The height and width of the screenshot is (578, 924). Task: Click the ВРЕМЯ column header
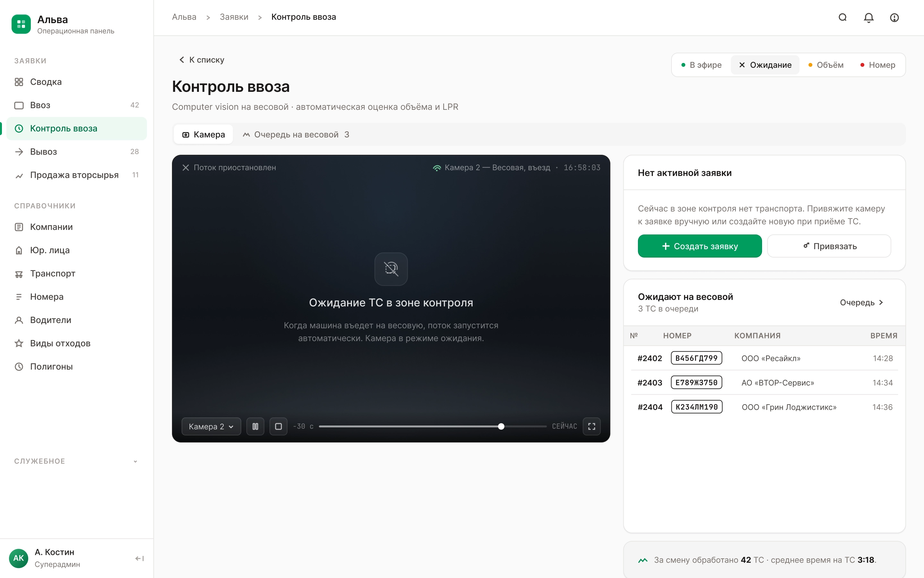click(884, 336)
